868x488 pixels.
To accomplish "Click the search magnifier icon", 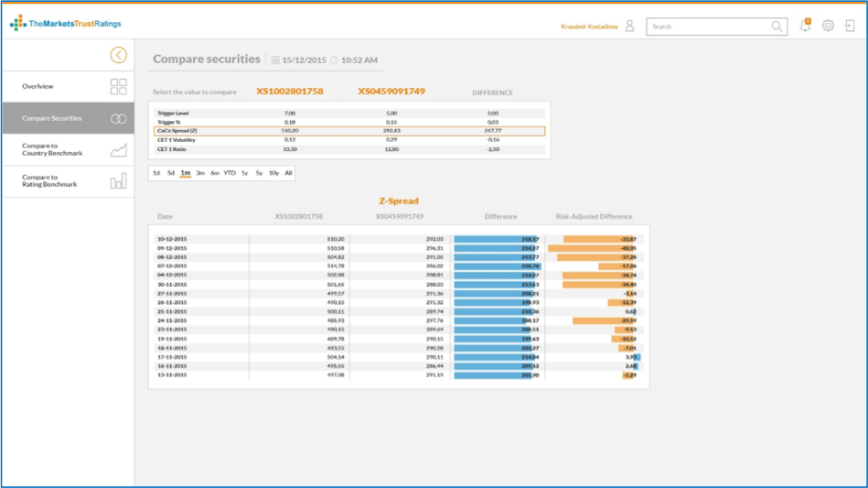I will point(777,27).
